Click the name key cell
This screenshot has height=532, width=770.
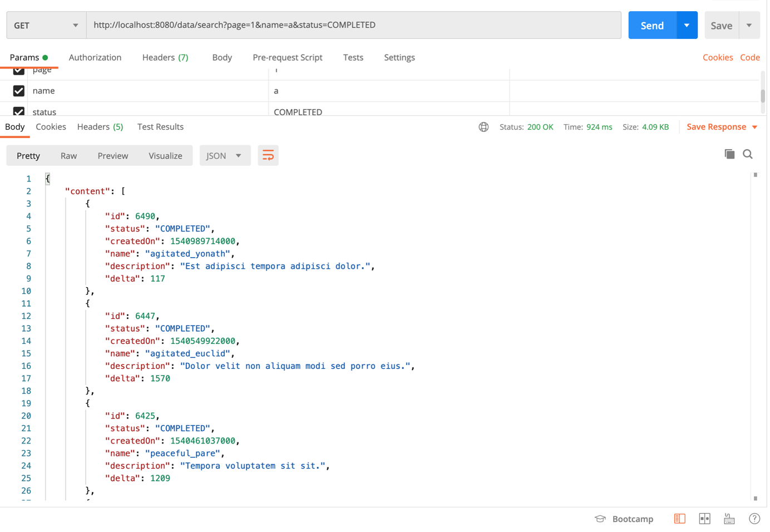[x=149, y=91]
